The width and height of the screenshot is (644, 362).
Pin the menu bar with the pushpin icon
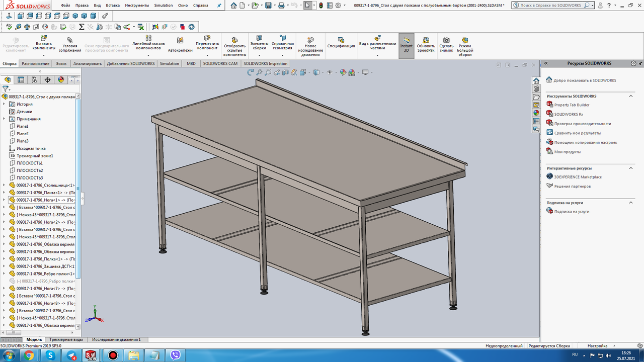pos(219,6)
